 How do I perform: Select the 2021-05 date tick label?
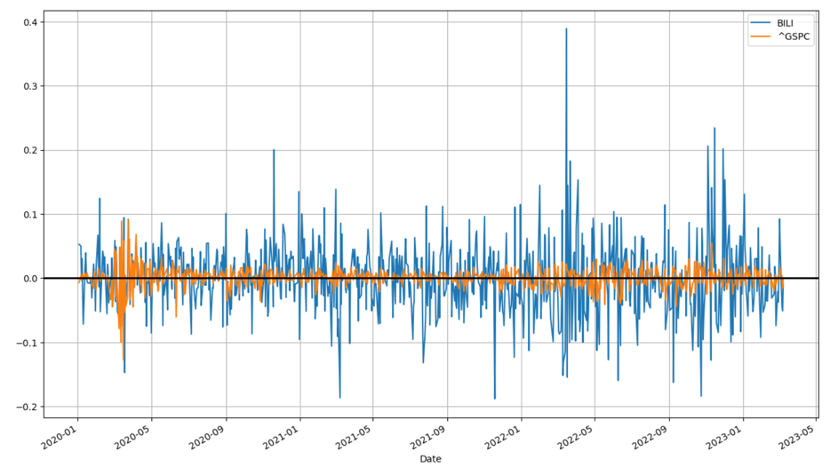pyautogui.click(x=355, y=436)
